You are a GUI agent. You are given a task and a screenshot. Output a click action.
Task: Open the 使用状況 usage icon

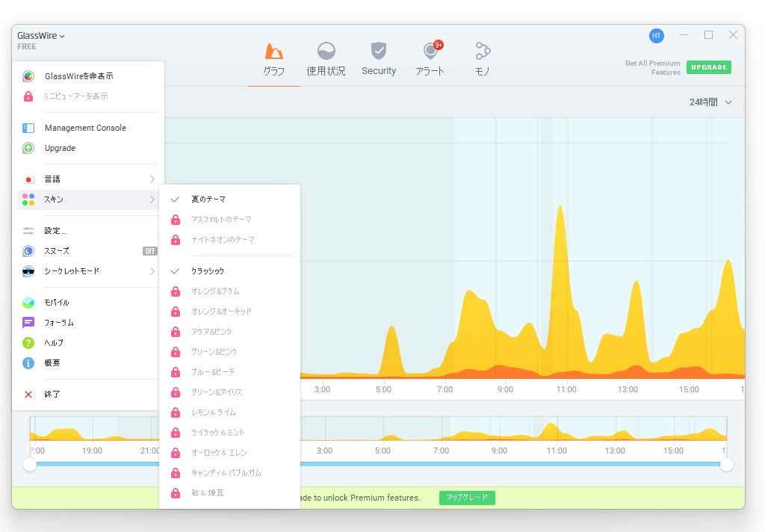click(326, 52)
